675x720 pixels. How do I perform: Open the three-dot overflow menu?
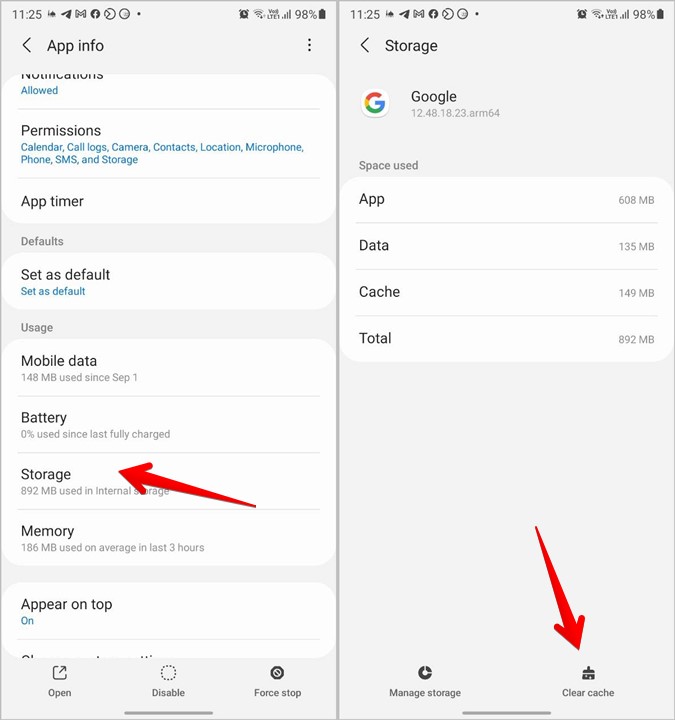click(x=309, y=46)
